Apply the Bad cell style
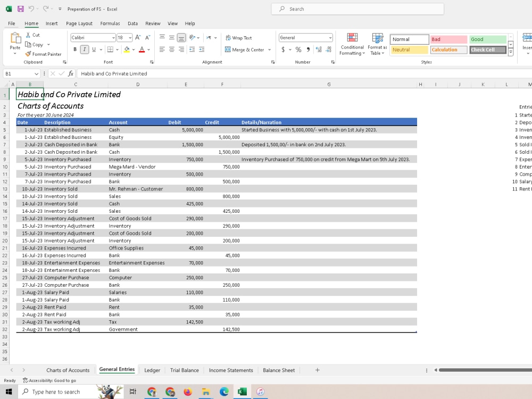 [448, 39]
